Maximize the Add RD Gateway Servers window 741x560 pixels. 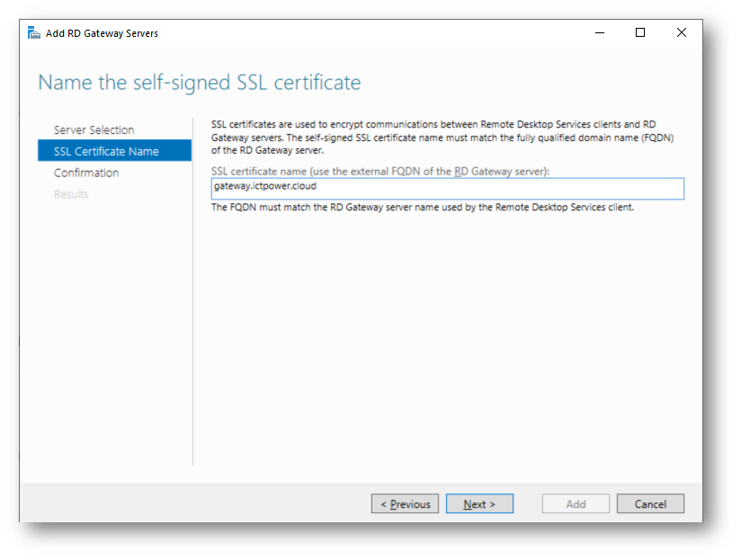click(640, 33)
